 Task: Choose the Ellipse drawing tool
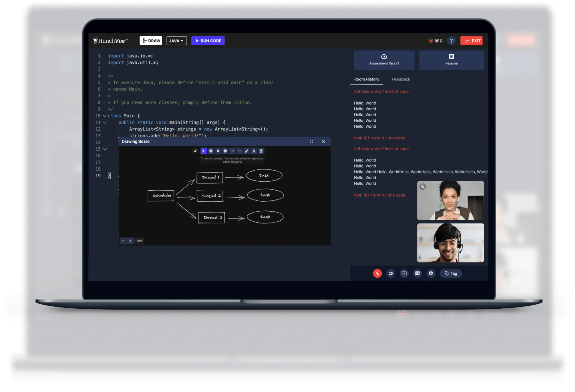coord(225,151)
